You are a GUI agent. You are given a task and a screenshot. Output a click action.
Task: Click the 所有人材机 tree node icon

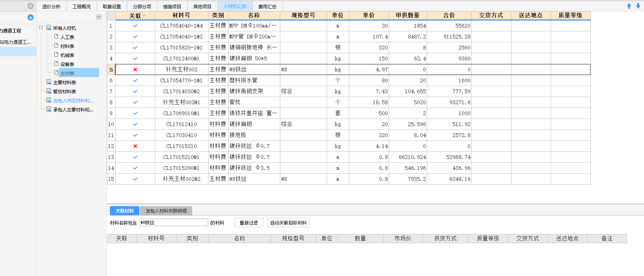click(x=49, y=28)
